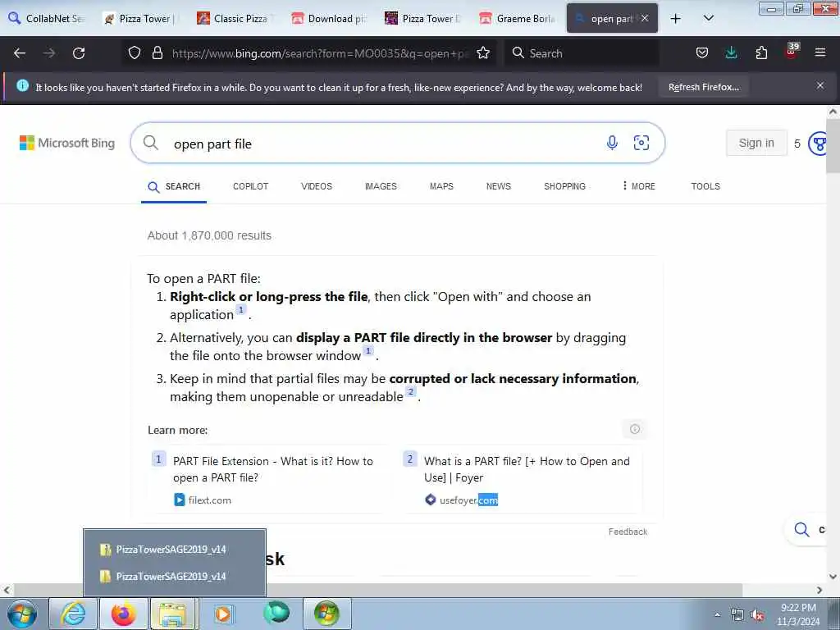List all tabs dropdown arrow
The width and height of the screenshot is (840, 630).
point(708,18)
